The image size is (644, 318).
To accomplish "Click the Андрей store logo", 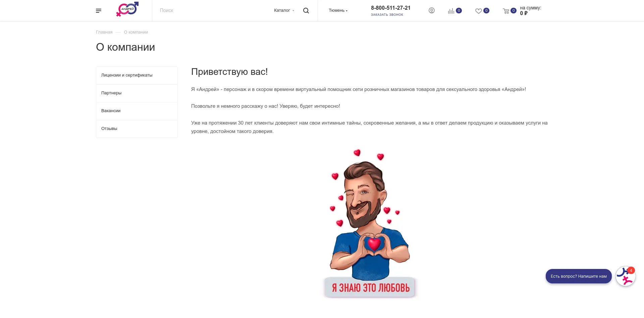I will point(127,9).
